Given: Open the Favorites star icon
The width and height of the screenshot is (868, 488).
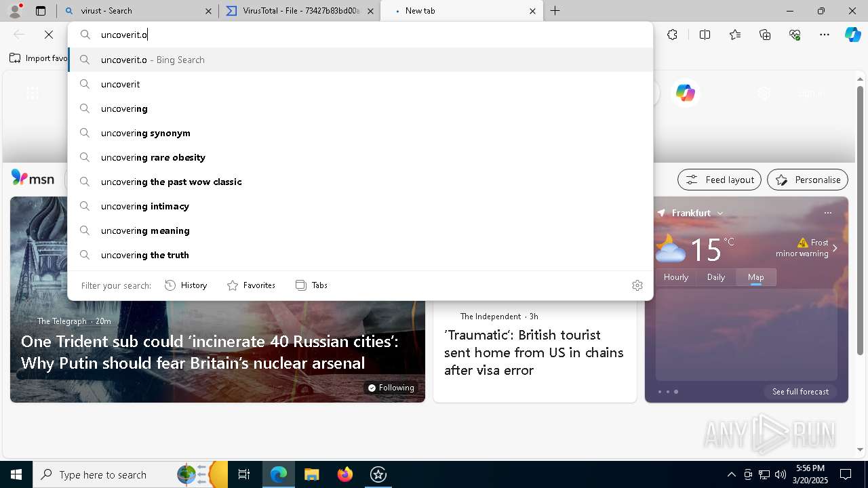Looking at the screenshot, I should tap(735, 35).
